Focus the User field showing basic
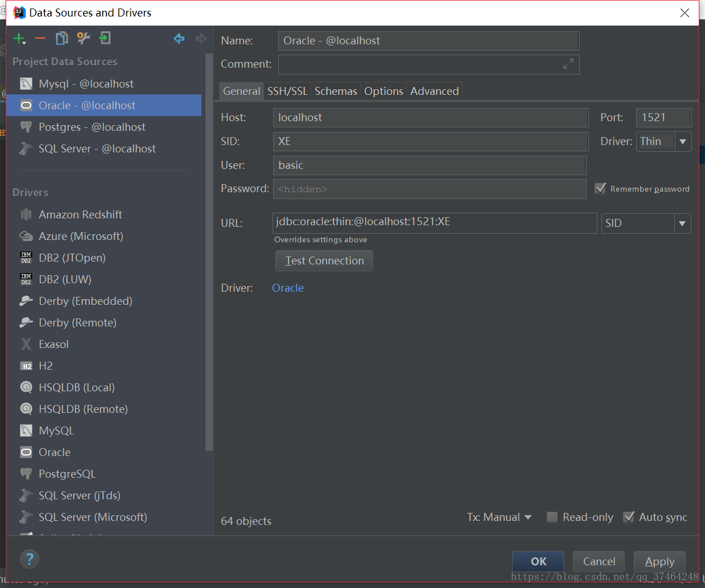This screenshot has height=588, width=705. [x=430, y=165]
